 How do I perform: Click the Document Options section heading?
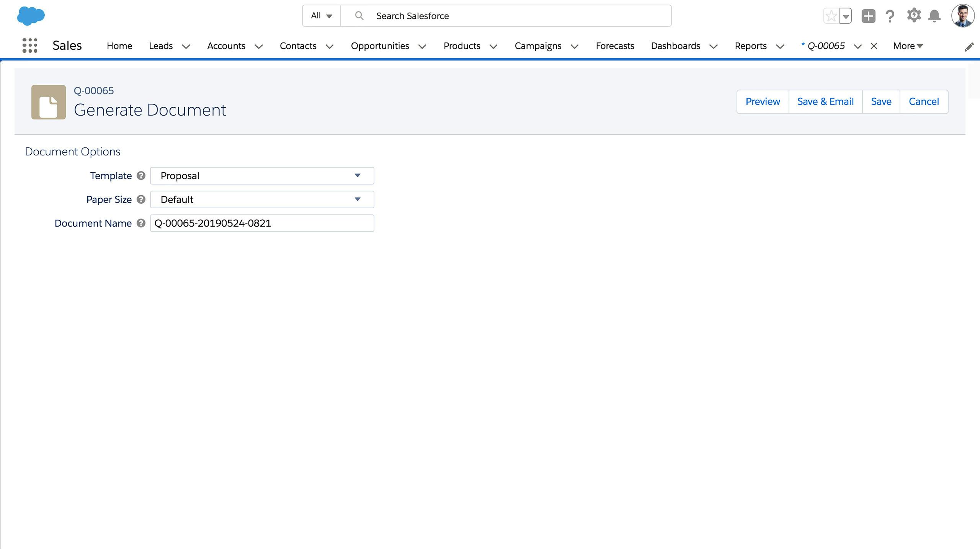coord(73,152)
